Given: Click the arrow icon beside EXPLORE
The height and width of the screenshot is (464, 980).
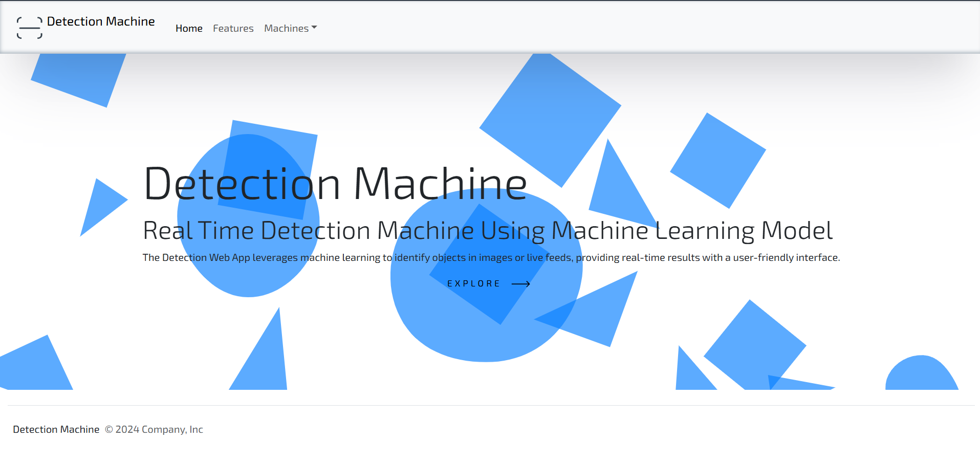Looking at the screenshot, I should pyautogui.click(x=520, y=283).
